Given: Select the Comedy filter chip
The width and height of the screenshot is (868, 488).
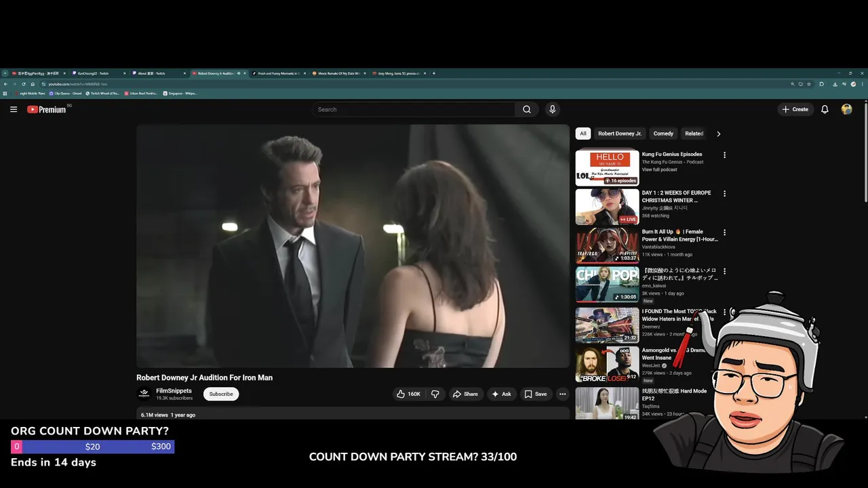Looking at the screenshot, I should (663, 134).
